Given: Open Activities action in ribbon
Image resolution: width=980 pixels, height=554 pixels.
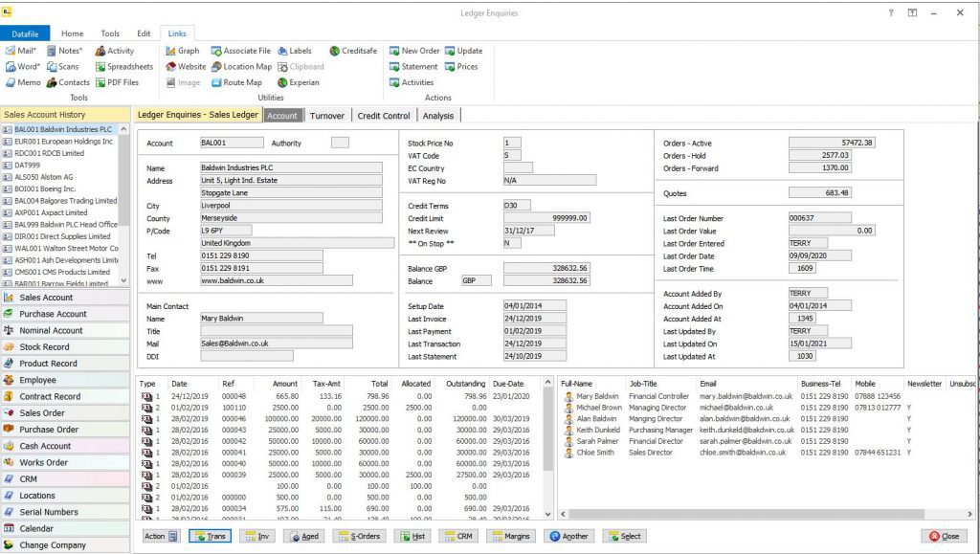Looking at the screenshot, I should (412, 82).
